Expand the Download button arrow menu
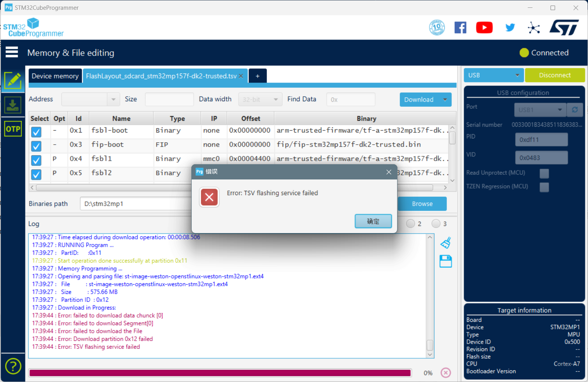The image size is (588, 382). point(445,100)
